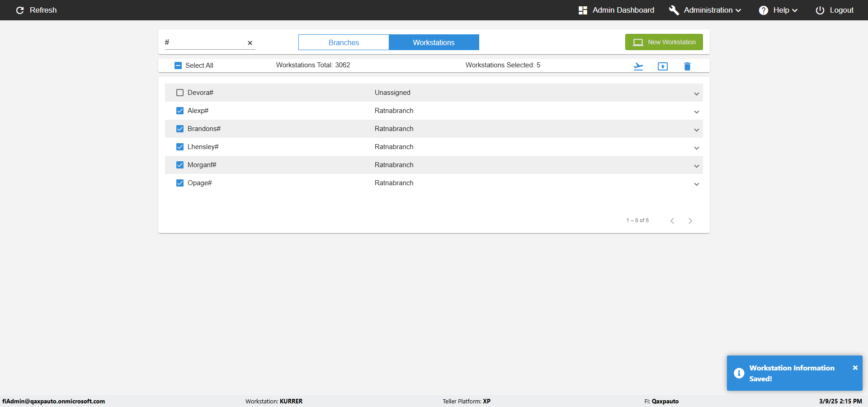This screenshot has width=868, height=407.
Task: Uncheck the Alexp# checkbox
Action: pos(180,111)
